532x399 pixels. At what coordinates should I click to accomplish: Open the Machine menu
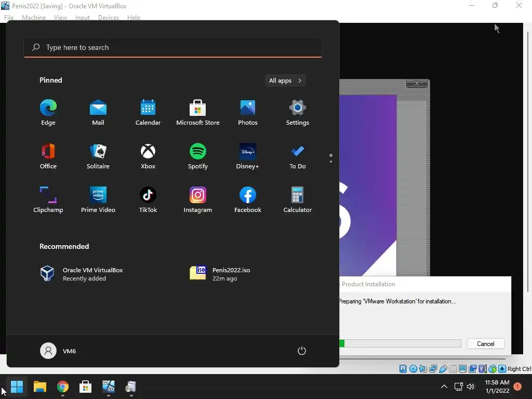pos(34,17)
